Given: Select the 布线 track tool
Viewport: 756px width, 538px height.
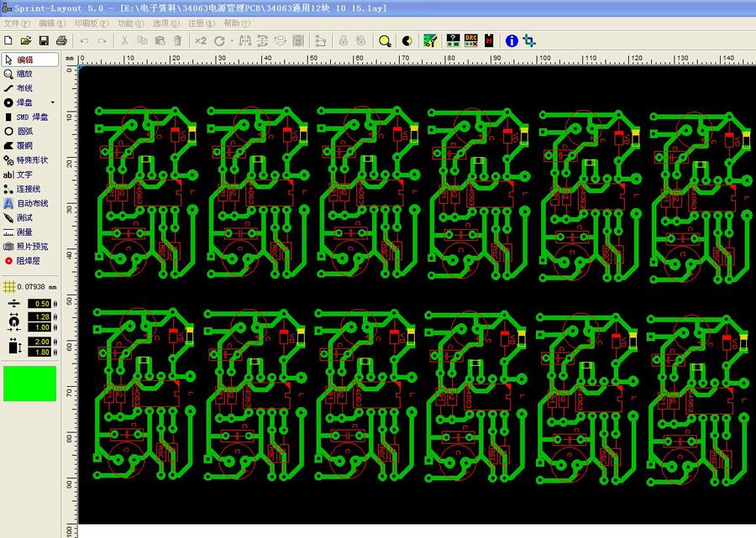Looking at the screenshot, I should tap(25, 88).
